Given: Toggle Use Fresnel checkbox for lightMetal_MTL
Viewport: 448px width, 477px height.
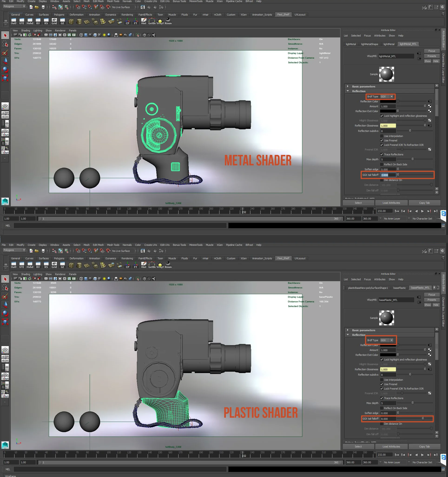Looking at the screenshot, I should (382, 140).
